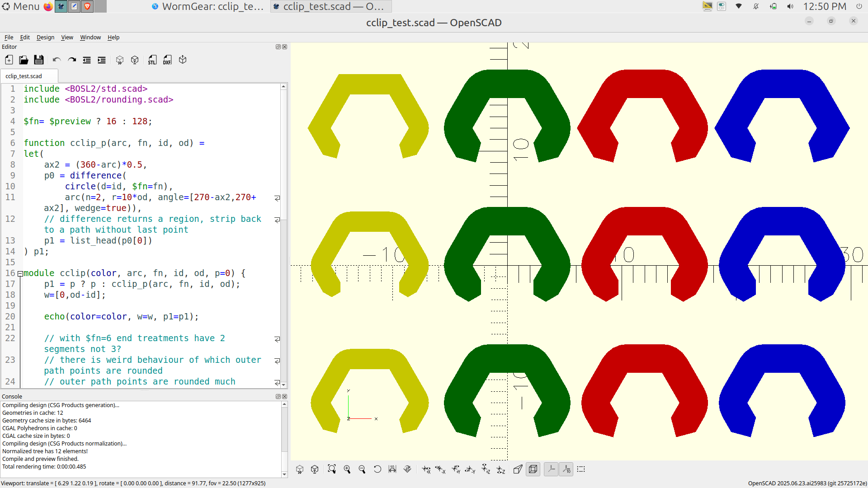Click the View All icon in viewport toolbar
Viewport: 868px width, 488px height.
(x=332, y=469)
